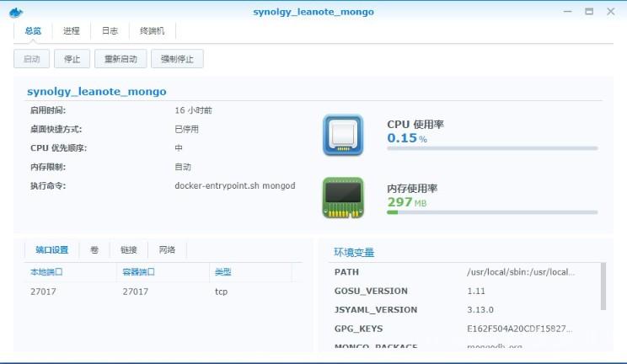Force stop with 强制停止 button
627x364 pixels.
[177, 59]
